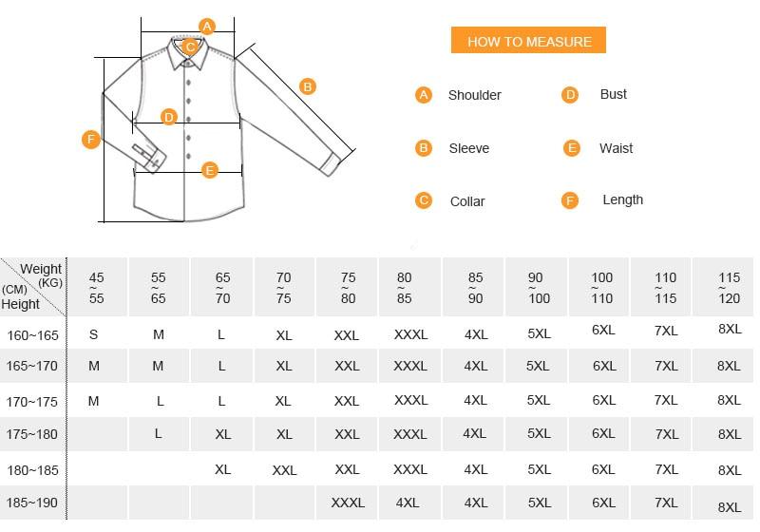Select the F icon next to Length

tap(570, 200)
